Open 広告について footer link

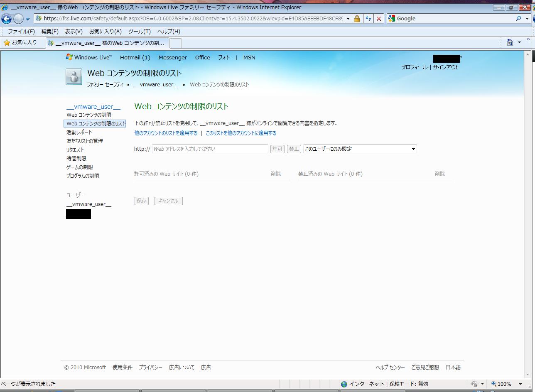[182, 367]
